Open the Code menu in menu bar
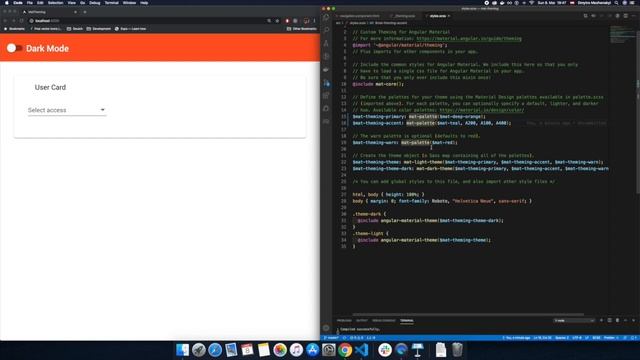Image resolution: width=640 pixels, height=360 pixels. click(x=18, y=2)
